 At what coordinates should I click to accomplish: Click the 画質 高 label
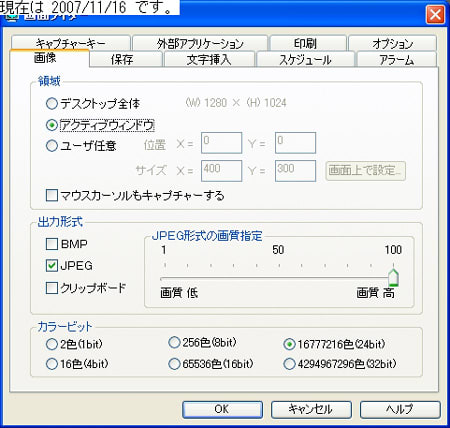click(376, 293)
